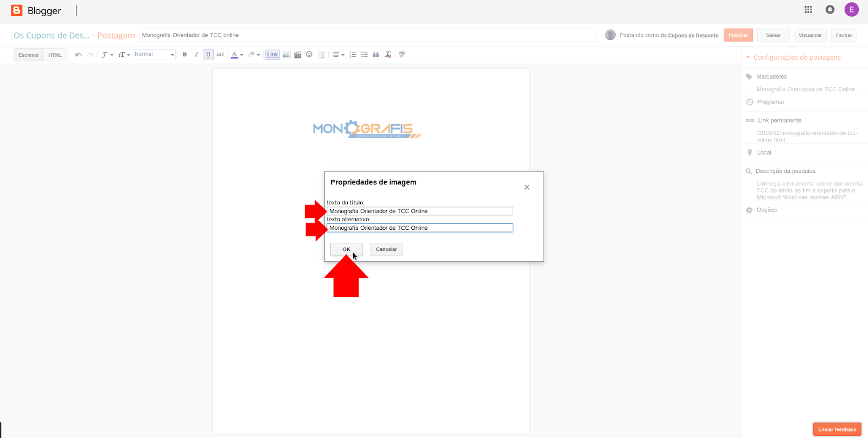Open the font size menu
The image size is (868, 438).
tap(124, 55)
